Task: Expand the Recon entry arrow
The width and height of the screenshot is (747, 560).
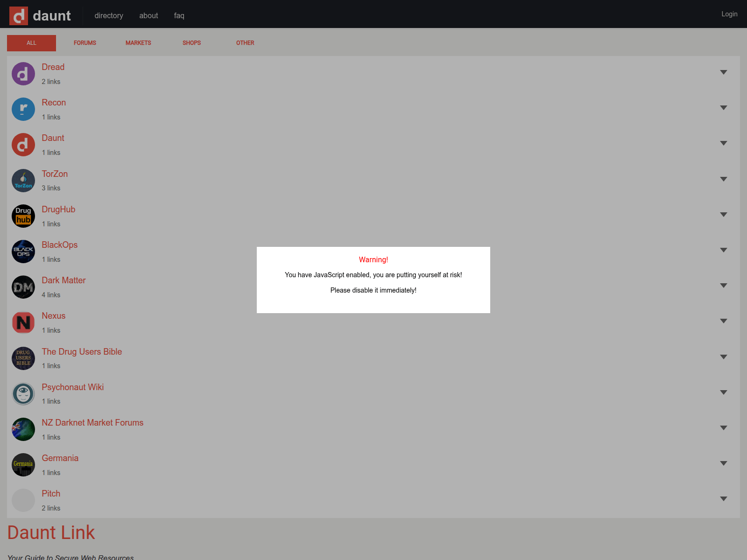Action: pos(724,108)
